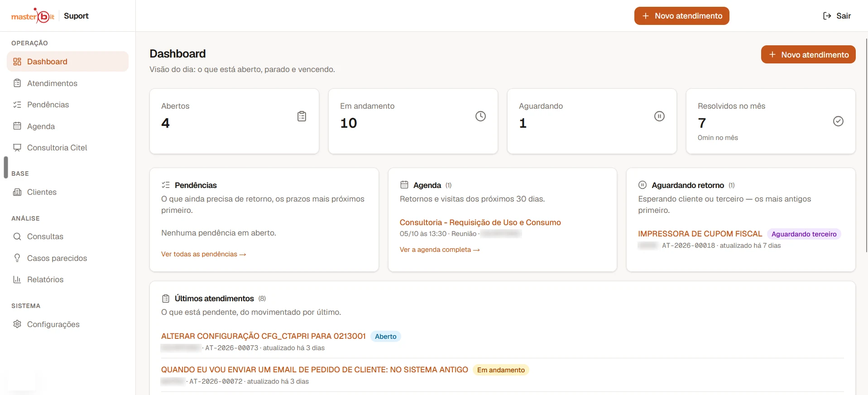Click the Pendências checklist icon in sidebar
The height and width of the screenshot is (395, 868).
point(17,105)
